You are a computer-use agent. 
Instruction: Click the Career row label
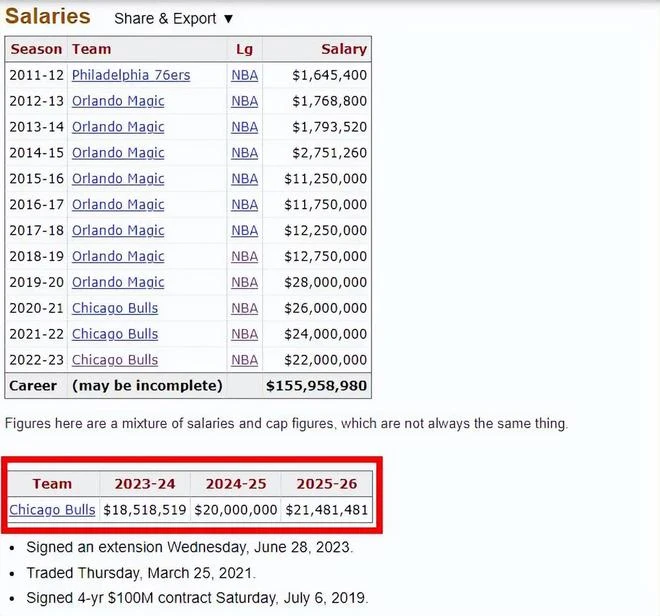(x=33, y=386)
